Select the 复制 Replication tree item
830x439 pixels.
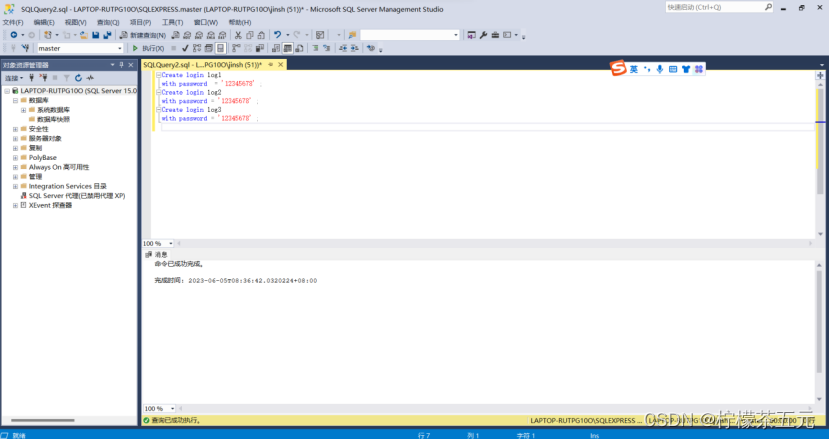pos(35,148)
